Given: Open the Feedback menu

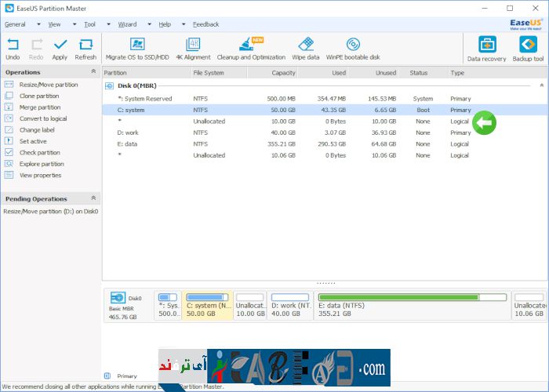Looking at the screenshot, I should click(205, 24).
